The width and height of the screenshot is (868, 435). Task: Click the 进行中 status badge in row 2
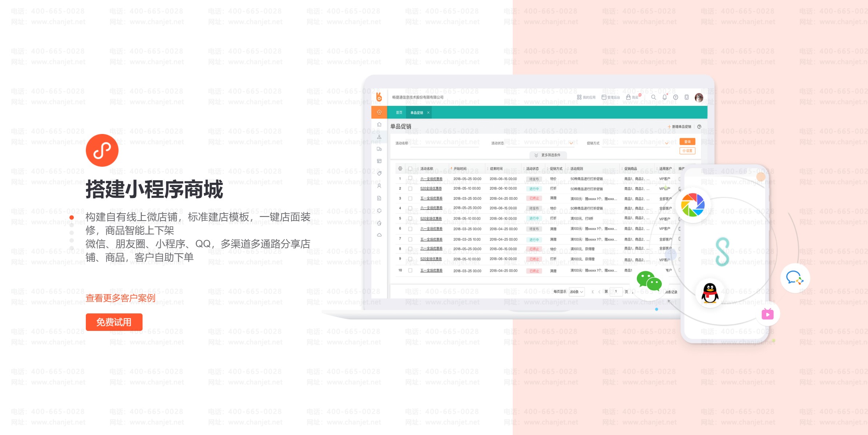pyautogui.click(x=534, y=189)
